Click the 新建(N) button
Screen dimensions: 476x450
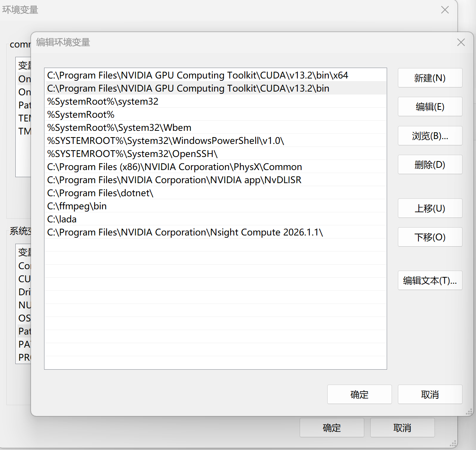click(430, 78)
